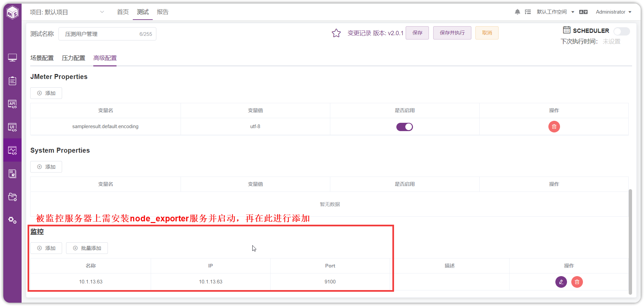Open the task list icon
The width and height of the screenshot is (644, 306).
pyautogui.click(x=528, y=12)
